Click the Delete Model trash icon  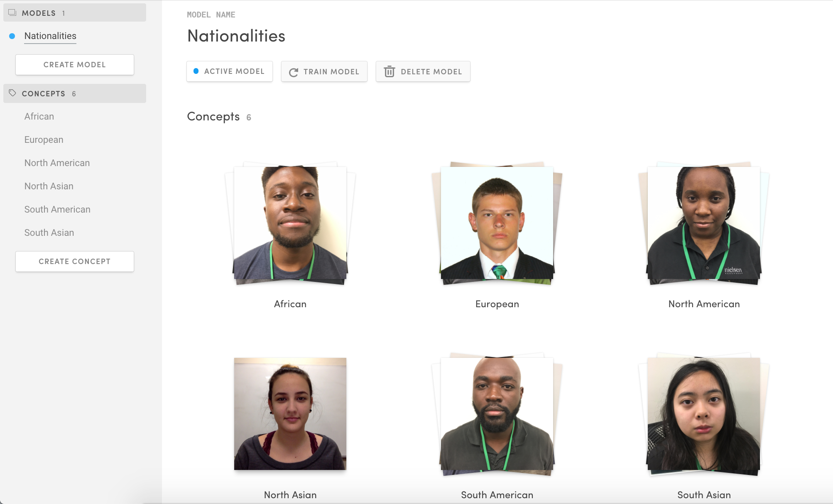click(x=389, y=71)
